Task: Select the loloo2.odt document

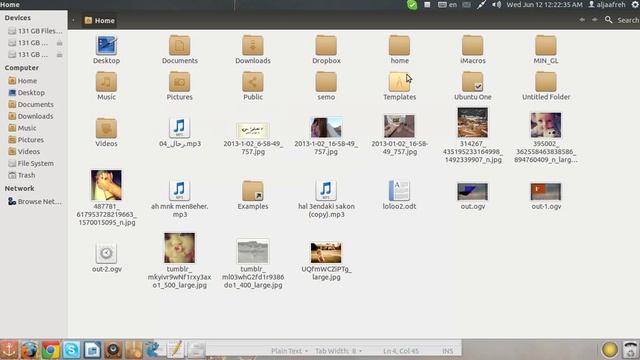Action: [399, 191]
